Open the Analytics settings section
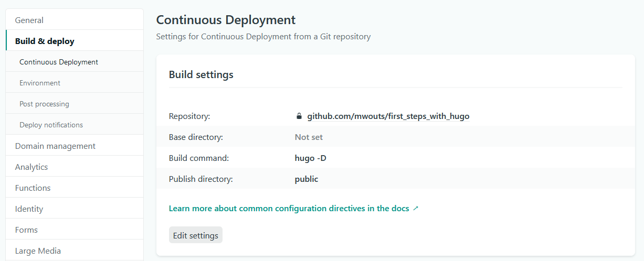This screenshot has width=644, height=261. [x=31, y=167]
